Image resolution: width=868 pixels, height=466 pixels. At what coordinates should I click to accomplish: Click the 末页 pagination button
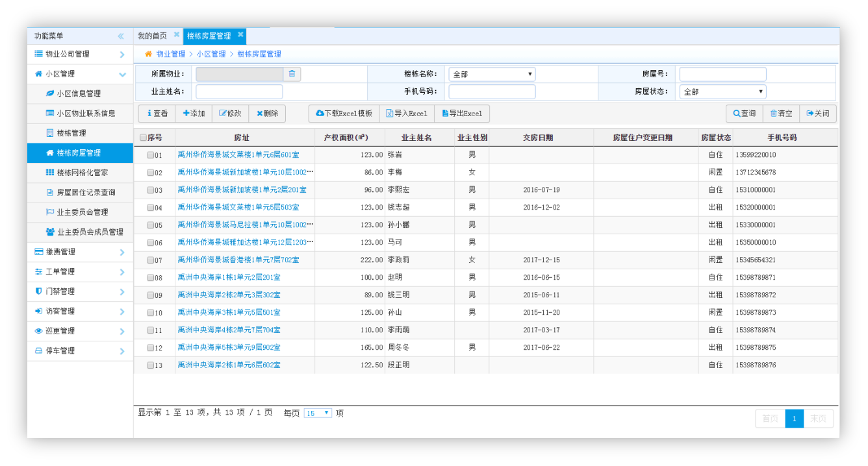coord(818,419)
